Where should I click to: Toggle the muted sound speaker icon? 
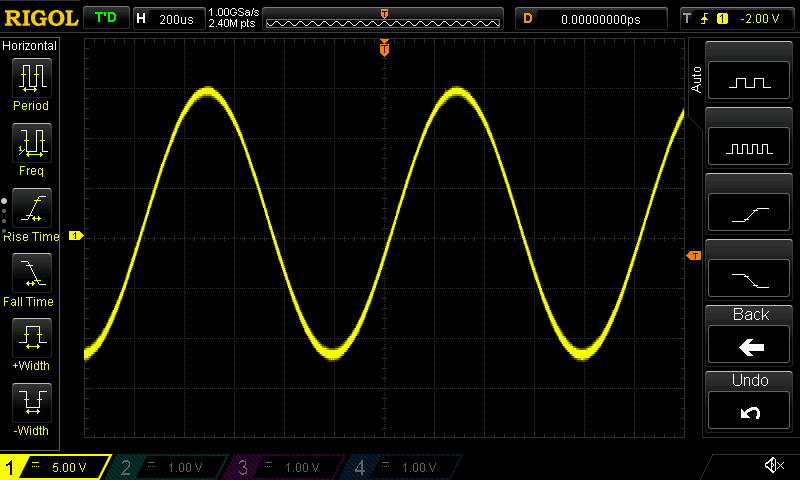pyautogui.click(x=773, y=465)
